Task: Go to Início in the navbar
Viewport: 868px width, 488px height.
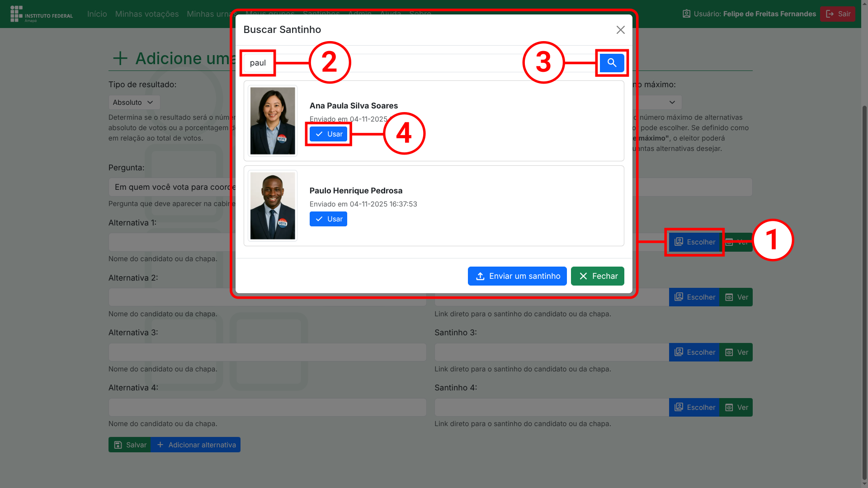Action: coord(97,14)
